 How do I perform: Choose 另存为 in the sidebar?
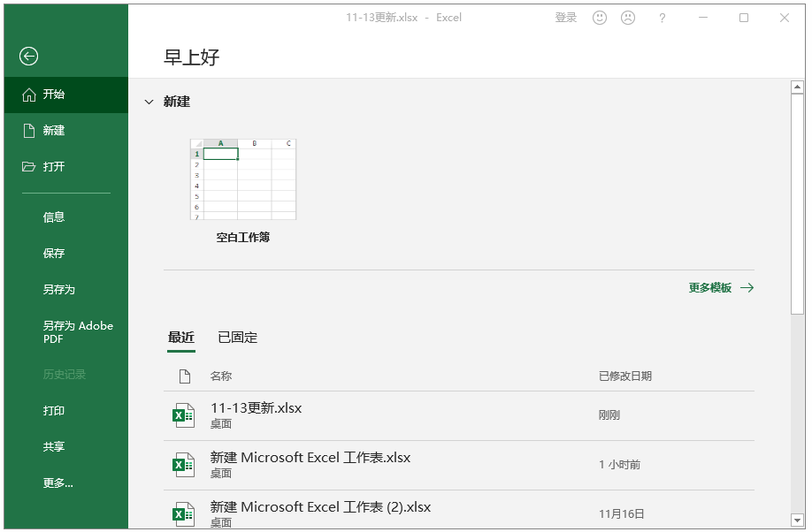pos(59,289)
